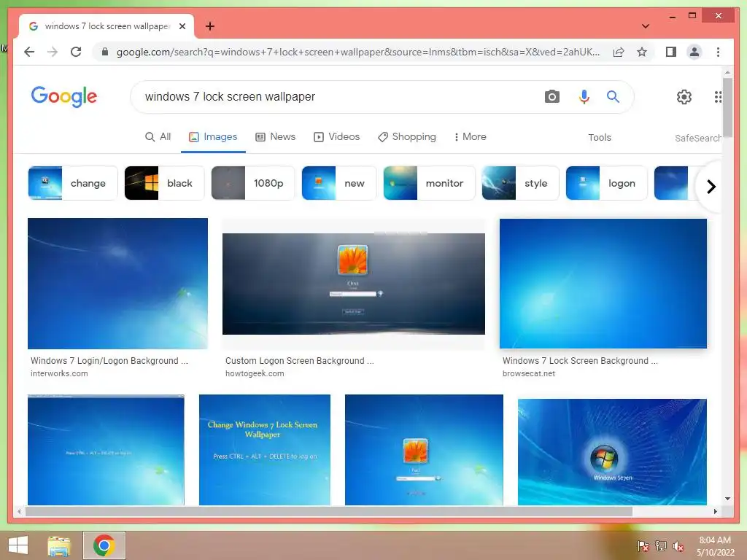Open the Windows Seven logo wallpaper image
The image size is (747, 560).
pyautogui.click(x=612, y=452)
